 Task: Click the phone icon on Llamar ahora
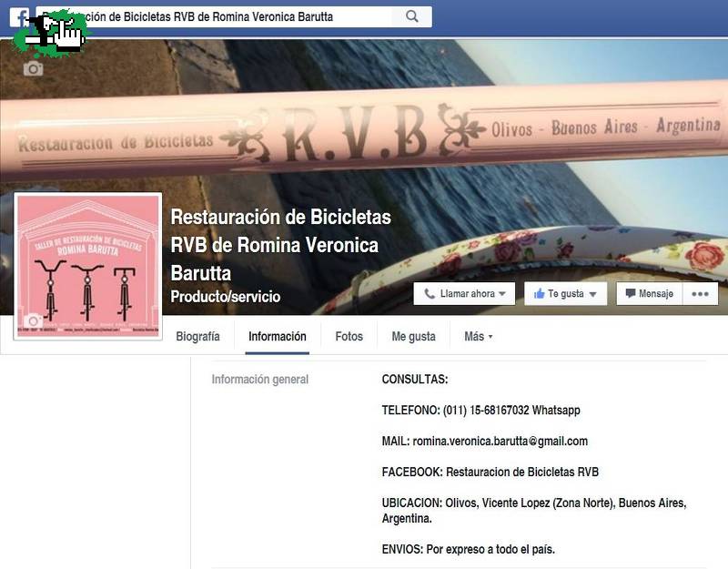click(430, 293)
